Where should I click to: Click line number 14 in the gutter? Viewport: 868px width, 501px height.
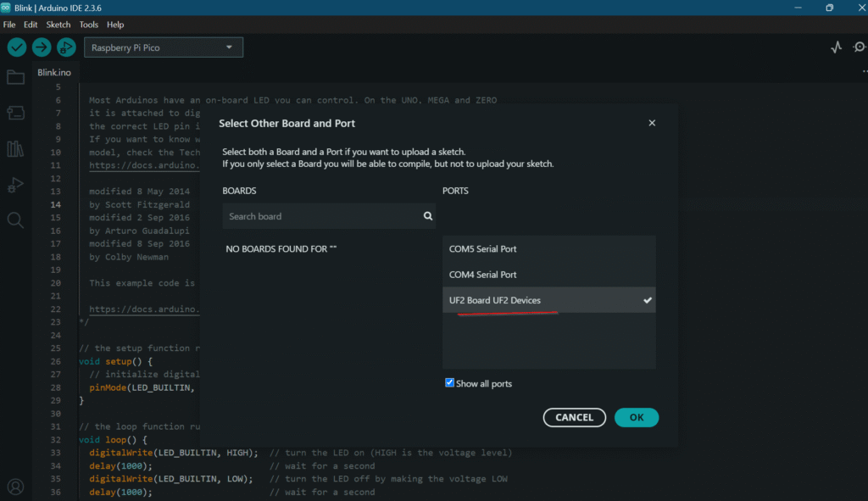pos(56,205)
